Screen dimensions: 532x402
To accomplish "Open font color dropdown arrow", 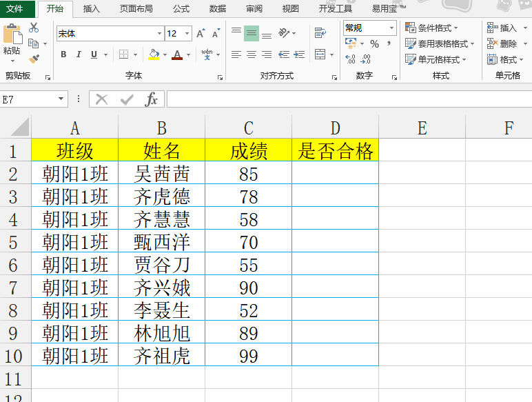I will (188, 54).
